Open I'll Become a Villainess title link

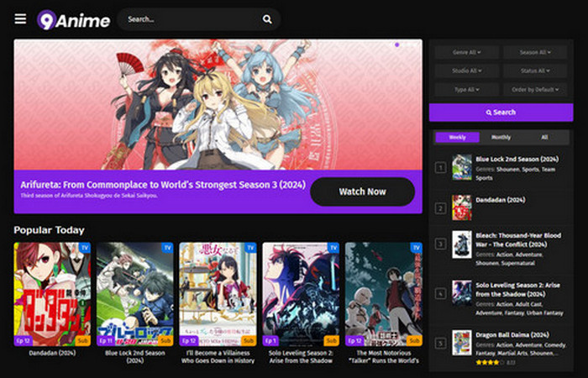218,357
